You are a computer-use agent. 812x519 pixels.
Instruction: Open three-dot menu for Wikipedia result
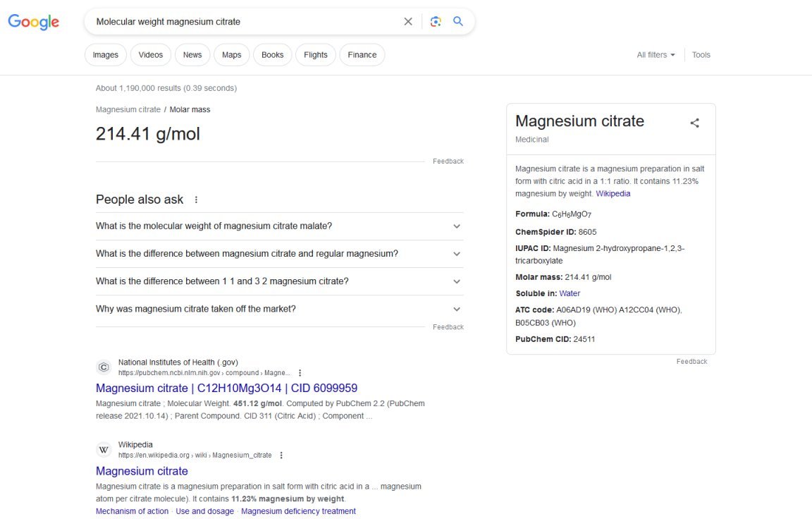tap(281, 456)
